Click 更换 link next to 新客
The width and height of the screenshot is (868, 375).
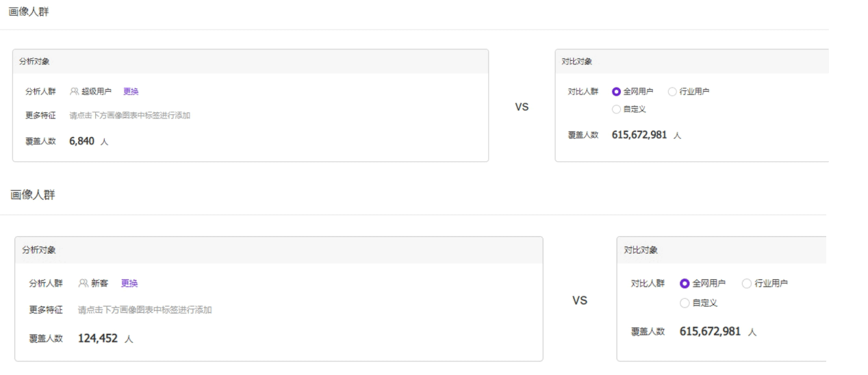[x=129, y=283]
